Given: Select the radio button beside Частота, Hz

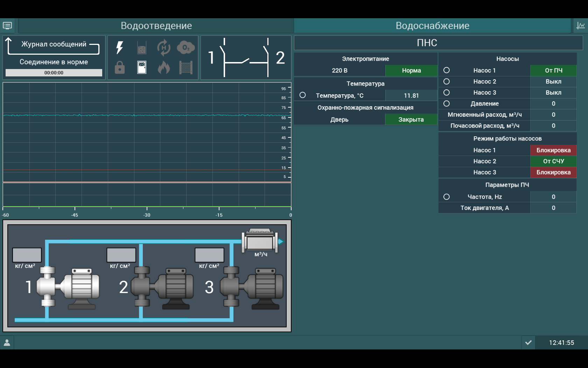Looking at the screenshot, I should click(447, 197).
